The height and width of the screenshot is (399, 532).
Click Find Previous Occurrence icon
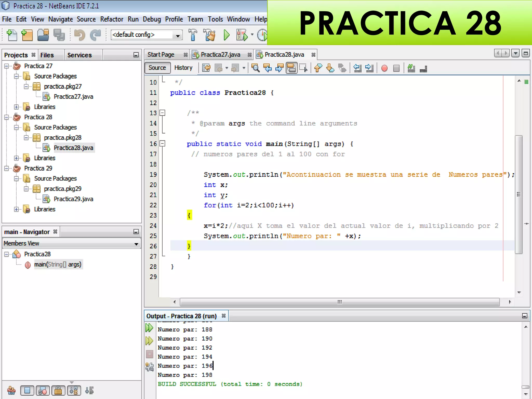267,68
